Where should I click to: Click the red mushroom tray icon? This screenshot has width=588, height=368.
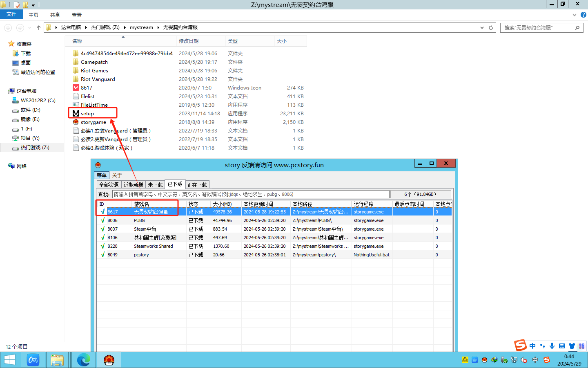point(485,360)
